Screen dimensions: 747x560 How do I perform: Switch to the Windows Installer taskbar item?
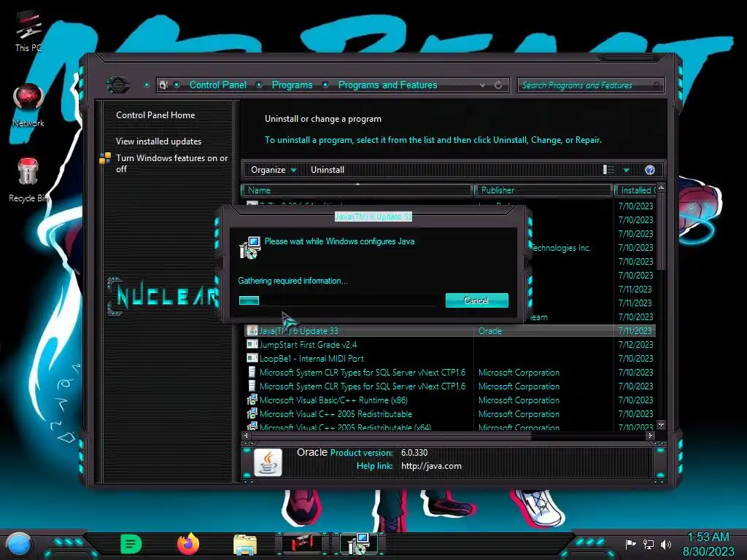pos(358,544)
